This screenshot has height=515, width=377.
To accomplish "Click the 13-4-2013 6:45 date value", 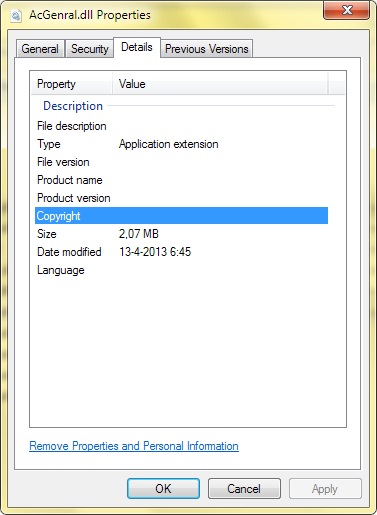I will (x=155, y=252).
